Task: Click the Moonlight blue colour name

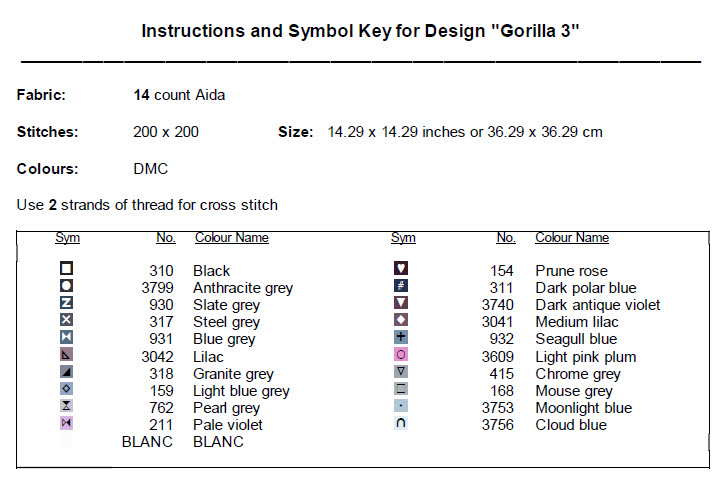Action: tap(583, 408)
